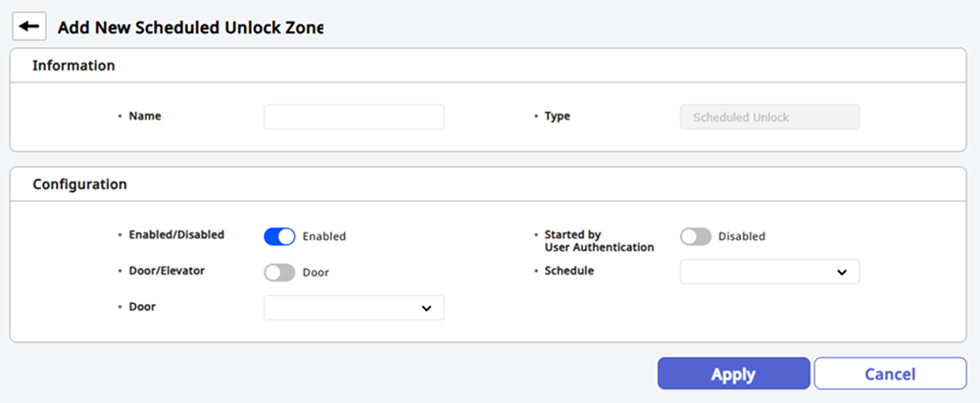Screen dimensions: 980x403
Task: Open the Schedule dropdown list
Action: click(769, 272)
